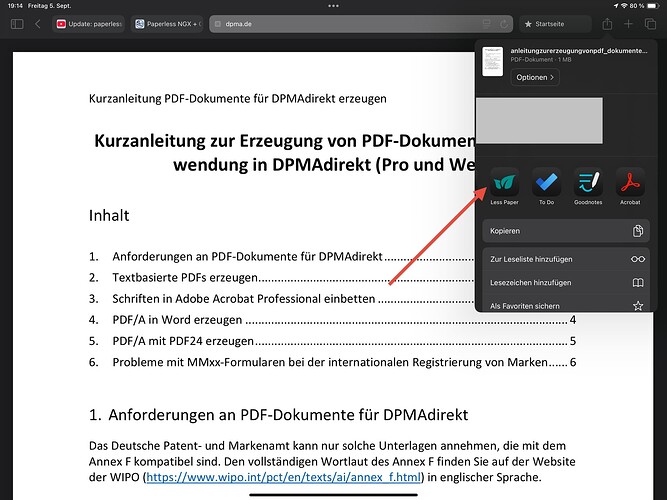Jump to 'PDF/A in Word erzeugen' entry
Screen dimensions: 667x500
pos(332,320)
